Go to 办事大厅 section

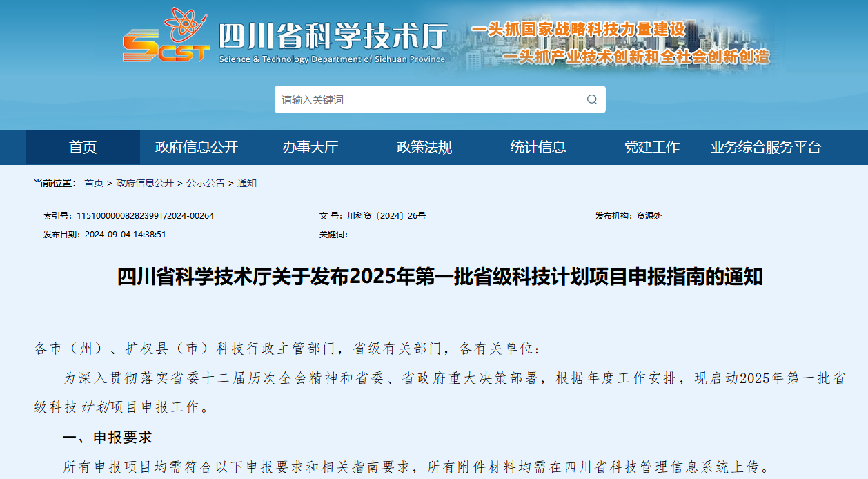(310, 147)
